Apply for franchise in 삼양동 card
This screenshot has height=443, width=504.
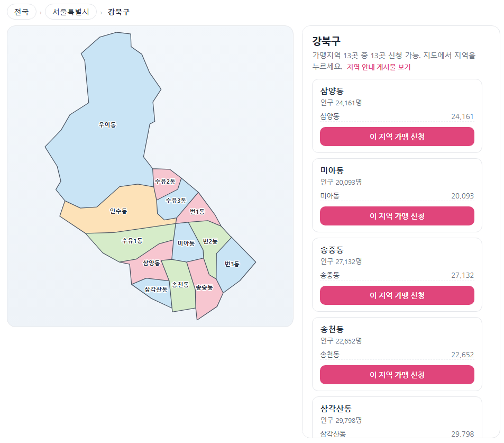[x=397, y=137]
